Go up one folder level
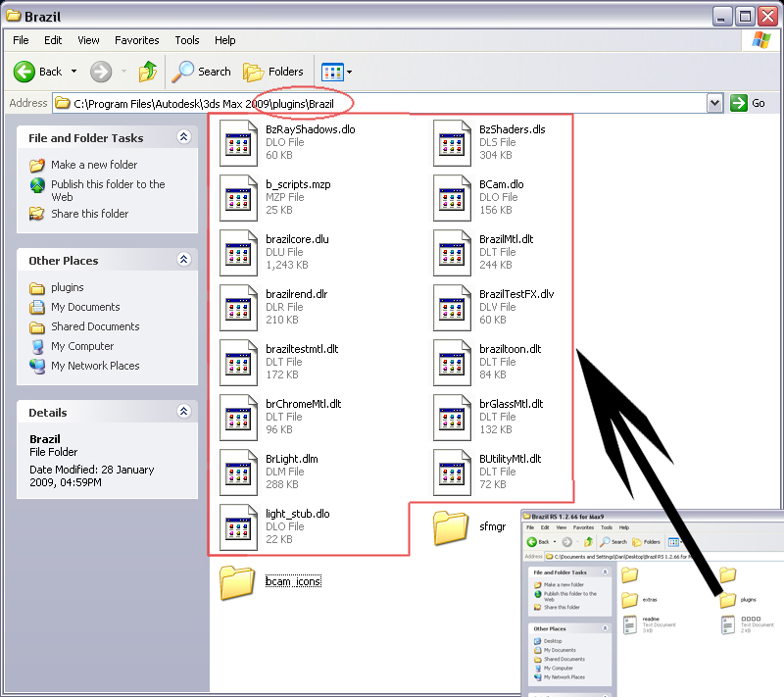Image resolution: width=784 pixels, height=697 pixels. coord(148,72)
